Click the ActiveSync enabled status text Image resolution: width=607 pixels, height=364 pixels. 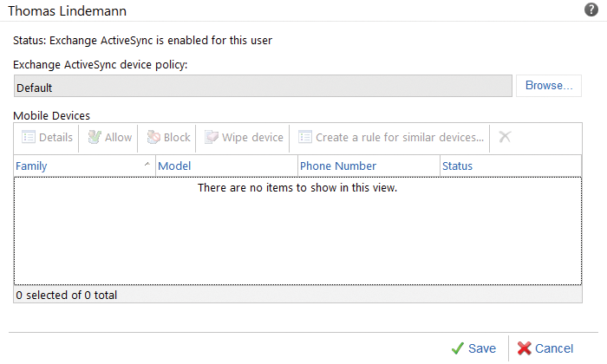(142, 40)
